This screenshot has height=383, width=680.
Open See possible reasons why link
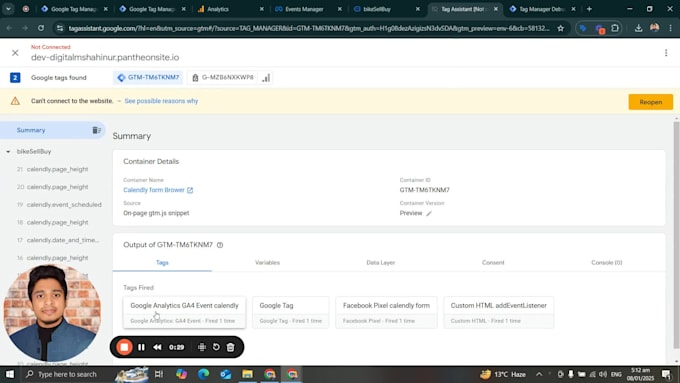pos(161,101)
